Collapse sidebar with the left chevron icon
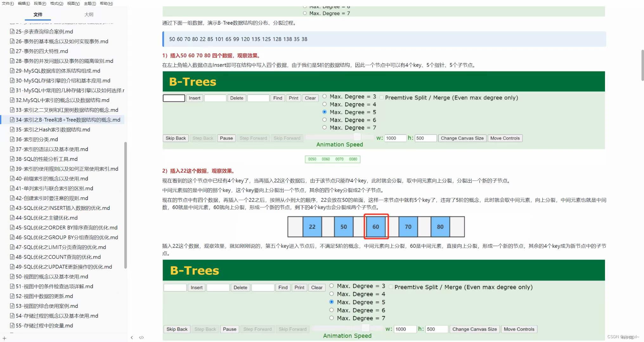The image size is (644, 342). click(x=132, y=338)
